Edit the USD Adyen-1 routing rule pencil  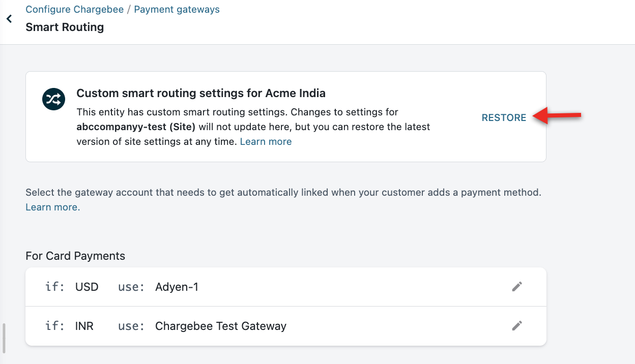click(516, 287)
